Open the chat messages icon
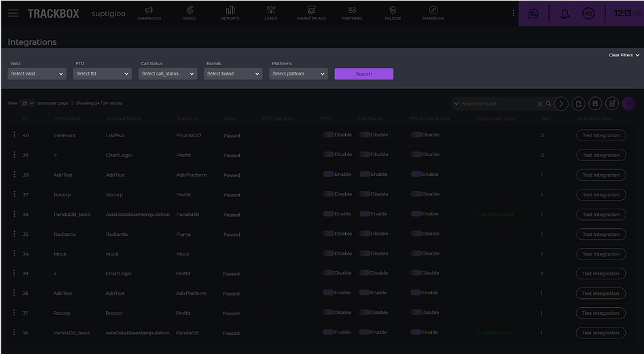The width and height of the screenshot is (644, 354). (x=533, y=14)
